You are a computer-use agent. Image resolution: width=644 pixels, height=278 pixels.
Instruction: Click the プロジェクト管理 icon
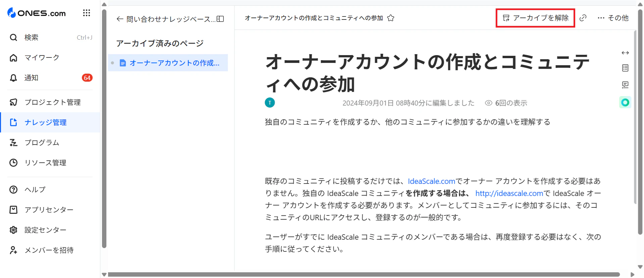[13, 102]
